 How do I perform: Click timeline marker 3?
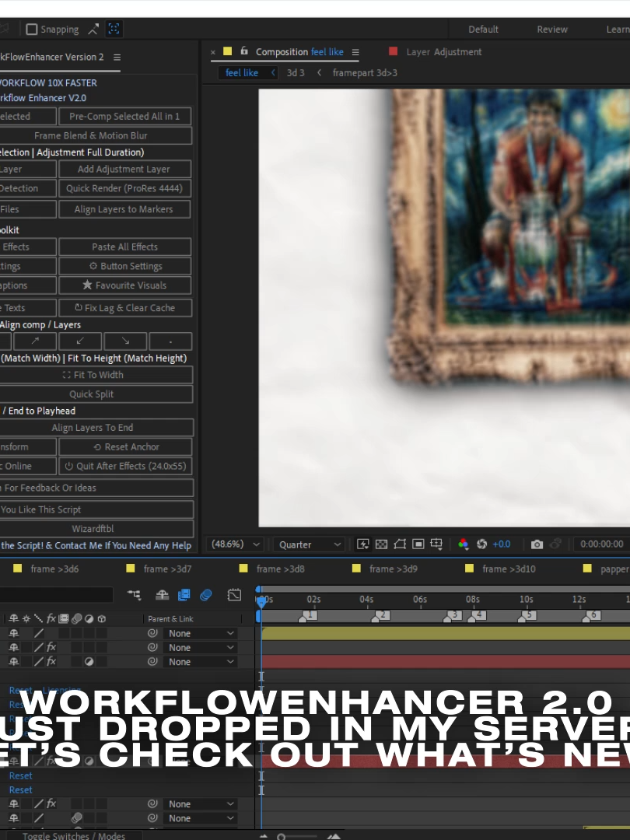[x=453, y=615]
